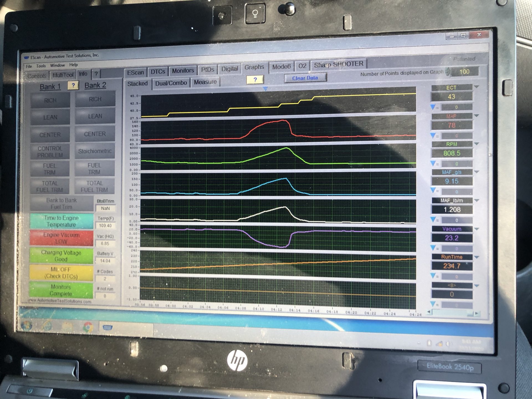Click the Number of Points field showing 100

coord(464,72)
